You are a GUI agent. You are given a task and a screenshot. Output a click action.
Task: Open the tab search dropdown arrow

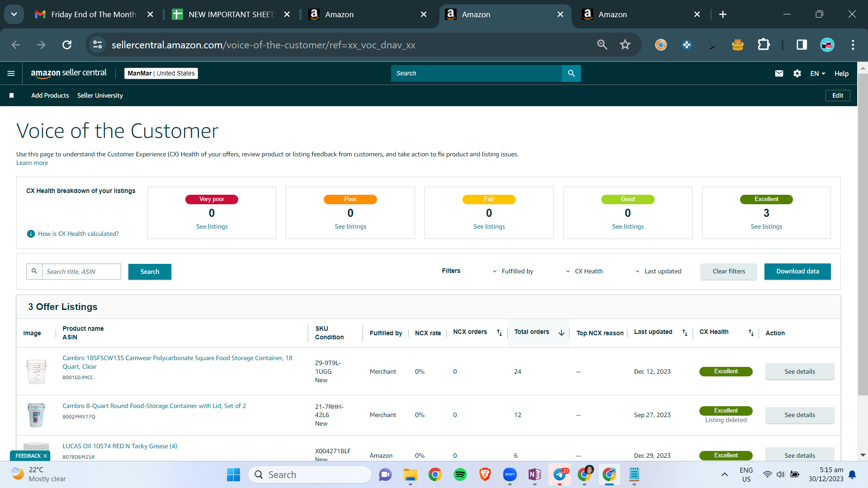coord(14,14)
